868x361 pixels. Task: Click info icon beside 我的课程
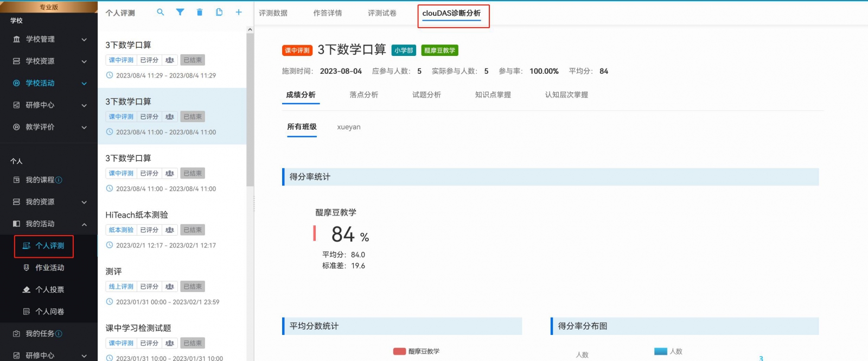[59, 180]
